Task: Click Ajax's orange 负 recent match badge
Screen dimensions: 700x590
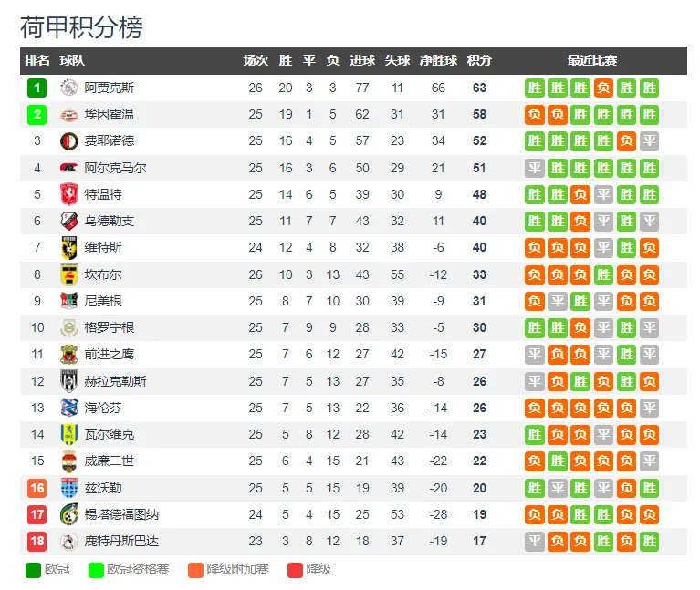Action: pos(603,88)
